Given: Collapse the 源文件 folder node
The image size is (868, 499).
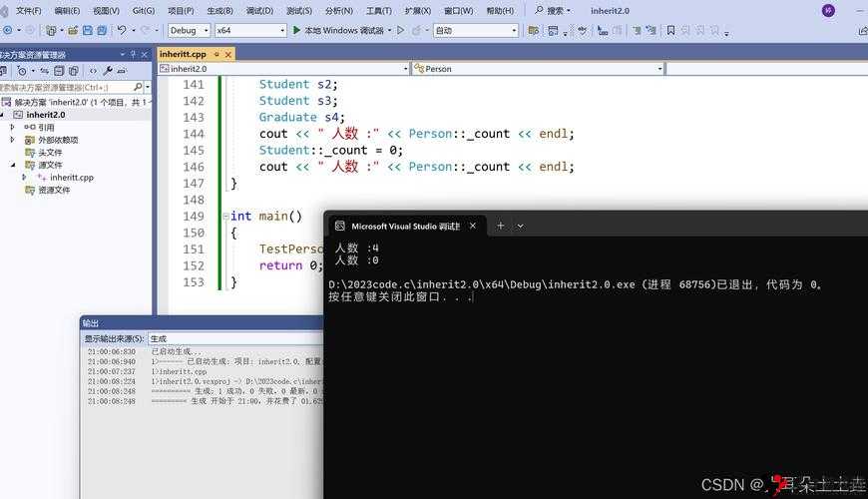Looking at the screenshot, I should tap(12, 165).
